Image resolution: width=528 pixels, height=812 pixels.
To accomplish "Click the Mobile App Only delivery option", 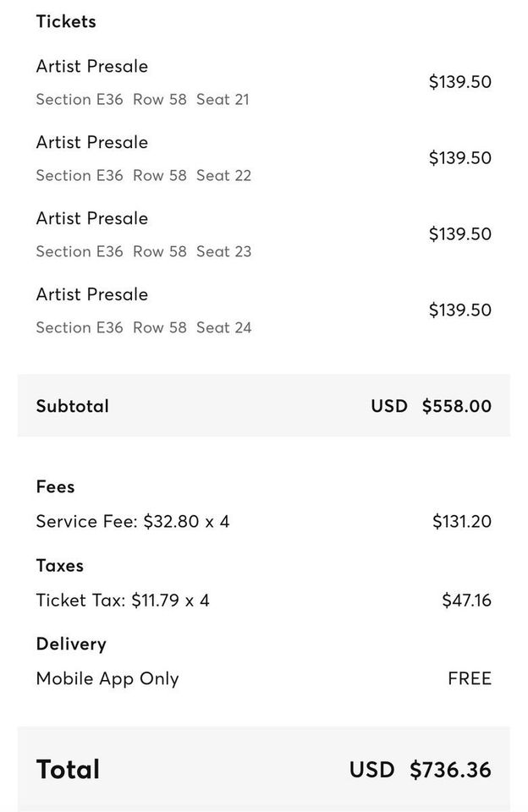I will pyautogui.click(x=107, y=679).
